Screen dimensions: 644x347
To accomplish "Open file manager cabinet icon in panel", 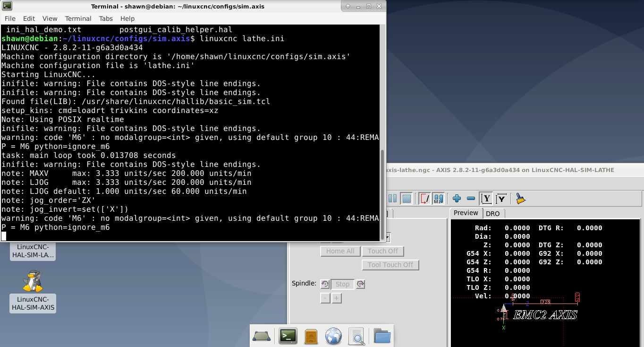I will 311,336.
